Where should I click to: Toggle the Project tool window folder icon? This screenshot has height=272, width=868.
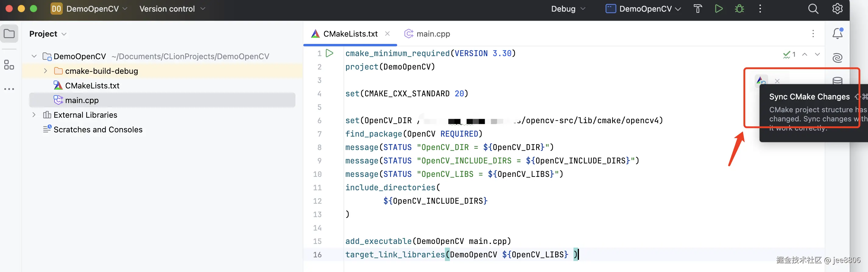coord(9,34)
